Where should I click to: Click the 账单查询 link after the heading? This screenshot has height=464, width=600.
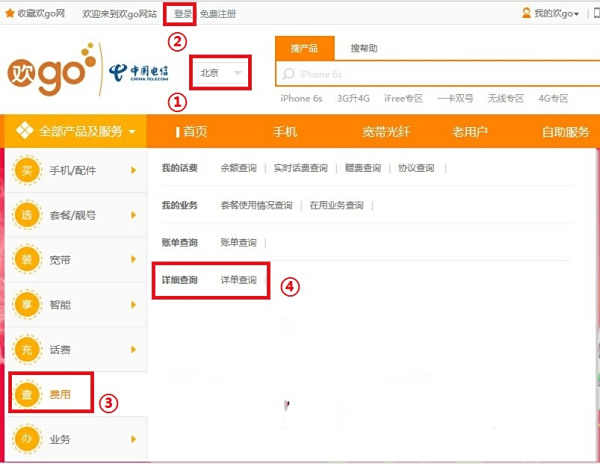tap(238, 243)
